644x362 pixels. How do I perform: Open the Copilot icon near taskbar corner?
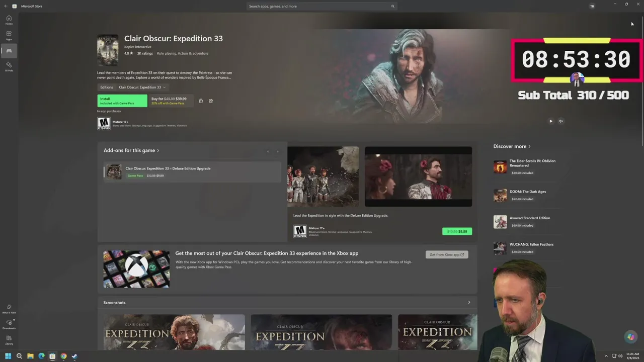click(630, 337)
